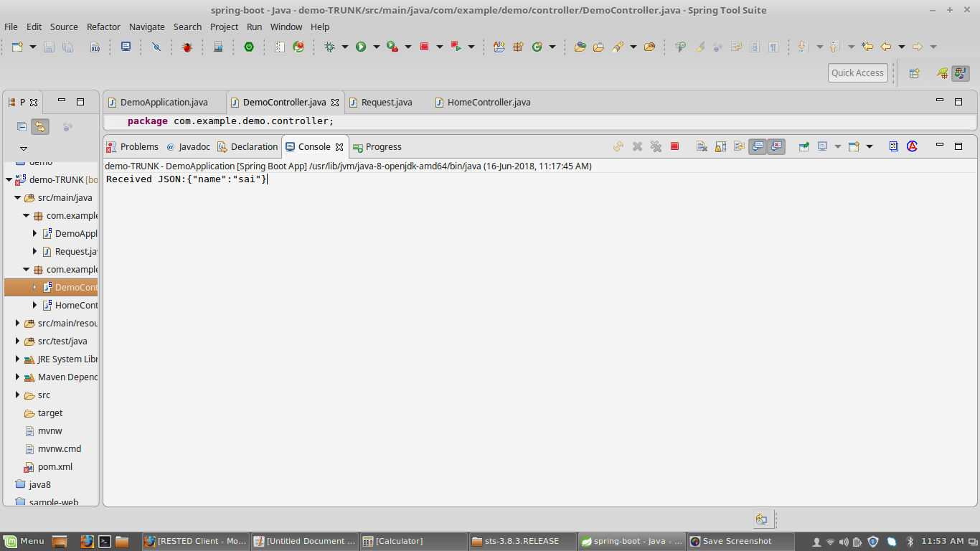Switch to the Request.java editor tab

[x=387, y=102]
